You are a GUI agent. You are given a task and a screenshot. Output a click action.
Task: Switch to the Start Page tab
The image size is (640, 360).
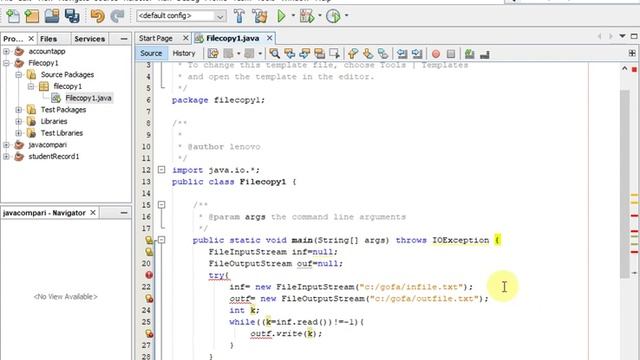(156, 38)
